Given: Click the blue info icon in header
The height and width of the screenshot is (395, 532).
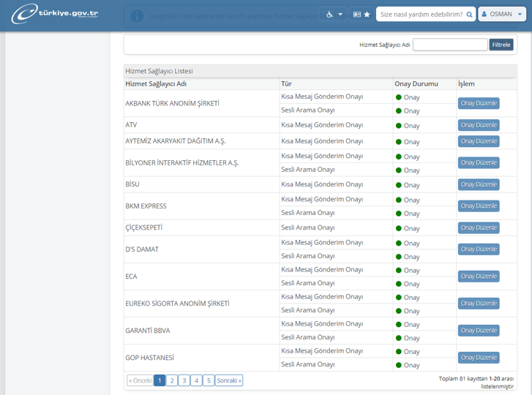Looking at the screenshot, I should [137, 15].
